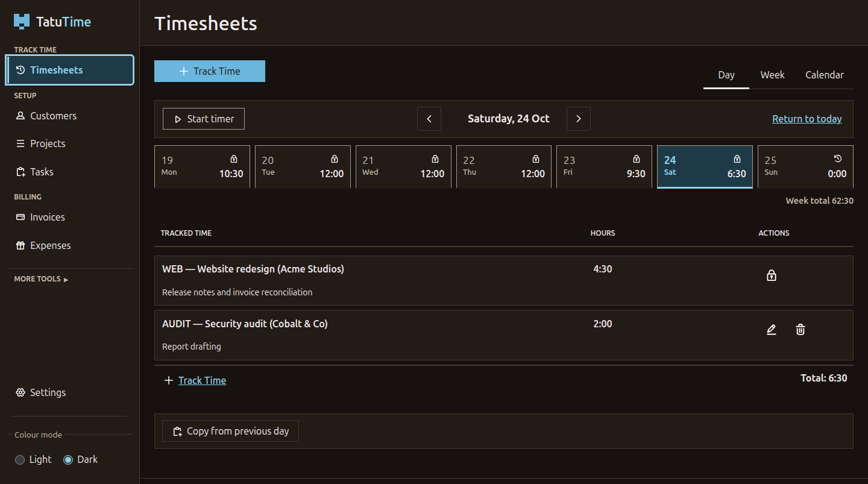Select the Monday 19 day card

point(202,167)
